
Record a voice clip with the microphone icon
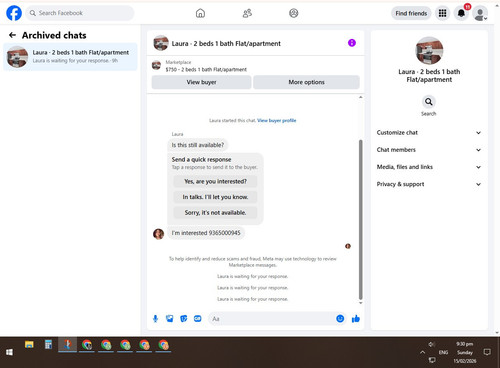tap(155, 319)
